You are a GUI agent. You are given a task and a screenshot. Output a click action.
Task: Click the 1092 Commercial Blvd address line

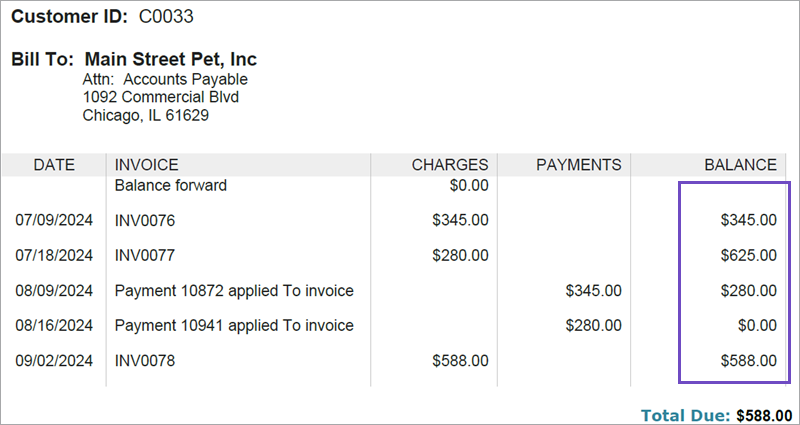pos(160,98)
